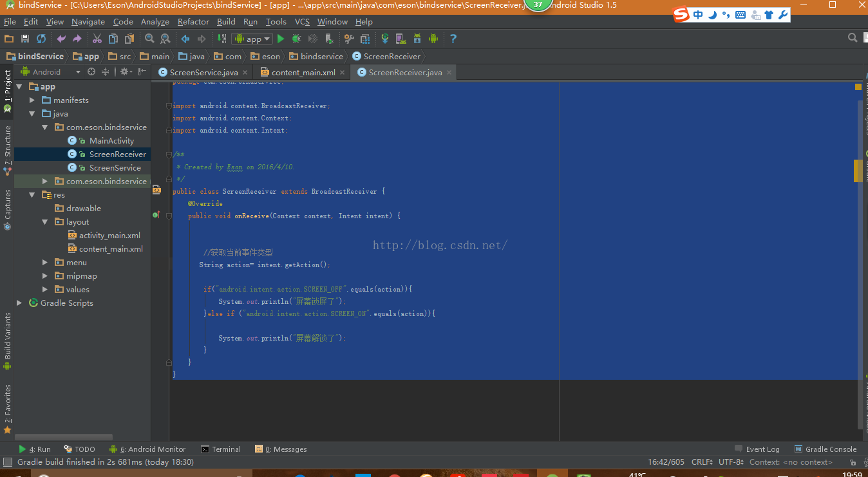The height and width of the screenshot is (477, 868).
Task: Toggle the Terminal tool window
Action: (221, 449)
